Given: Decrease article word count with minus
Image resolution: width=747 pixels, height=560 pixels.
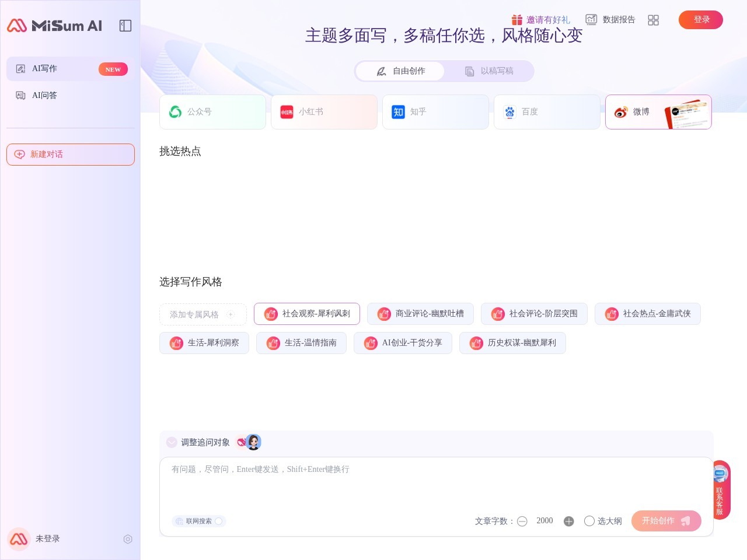Looking at the screenshot, I should click(x=522, y=521).
